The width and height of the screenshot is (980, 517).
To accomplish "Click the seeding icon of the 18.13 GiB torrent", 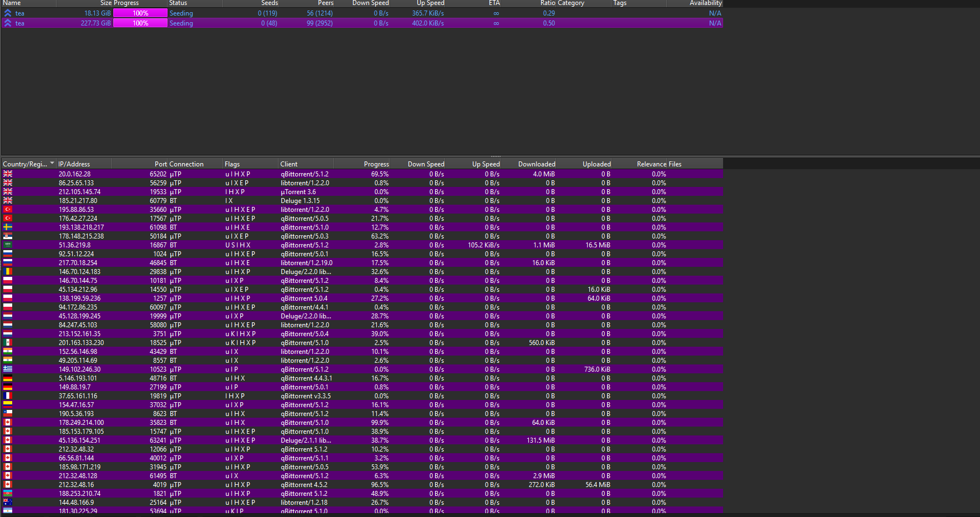I will point(8,13).
